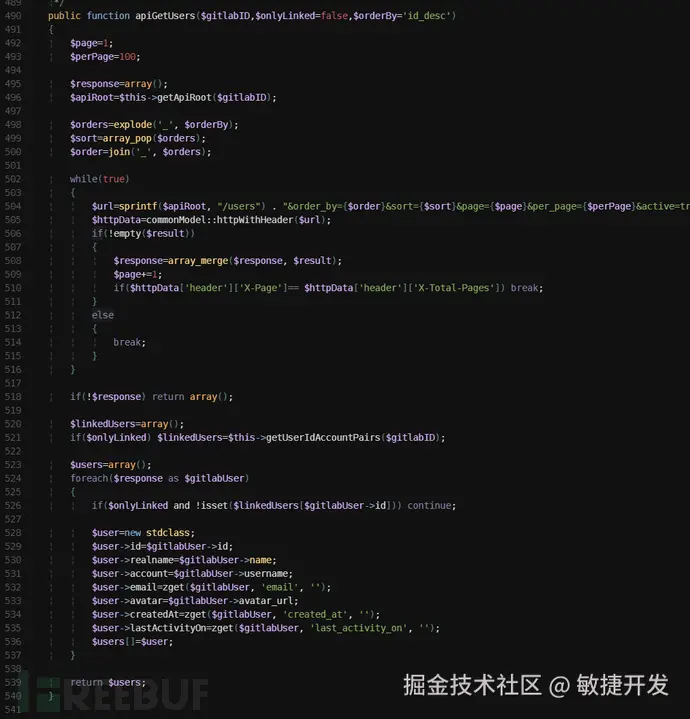Click the getApiRoot($gitlabID) call

click(215, 97)
